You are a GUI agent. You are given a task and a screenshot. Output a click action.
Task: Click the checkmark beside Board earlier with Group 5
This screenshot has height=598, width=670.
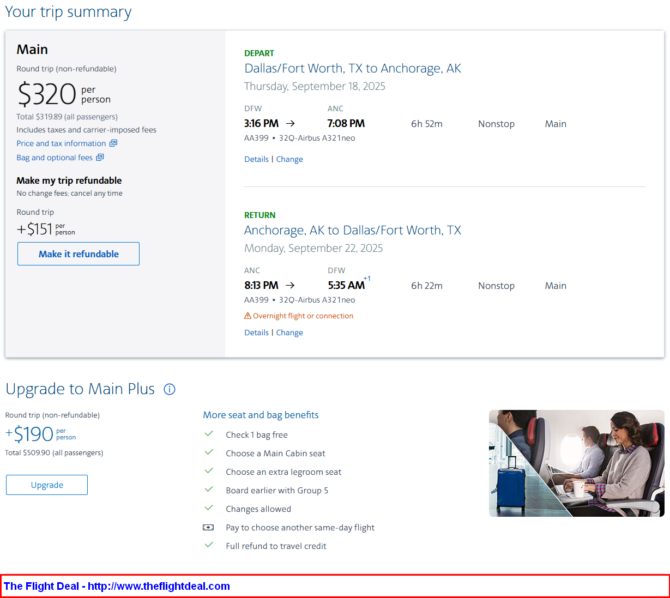[x=209, y=489]
